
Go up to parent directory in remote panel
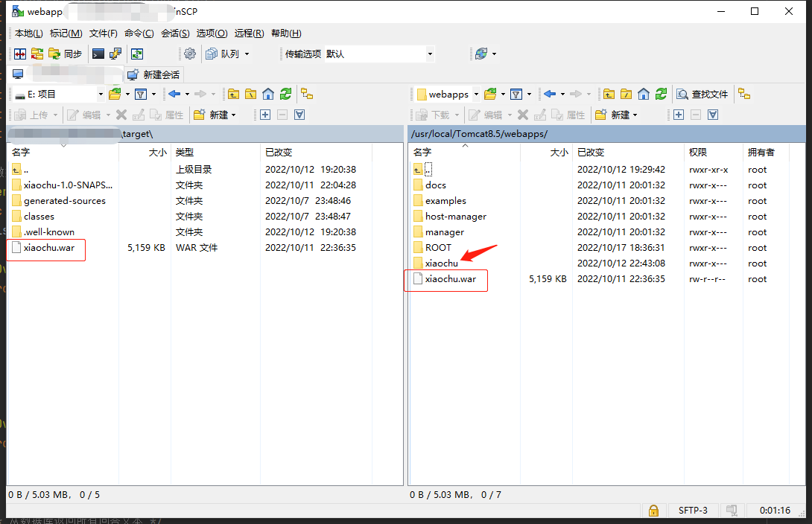(x=609, y=93)
